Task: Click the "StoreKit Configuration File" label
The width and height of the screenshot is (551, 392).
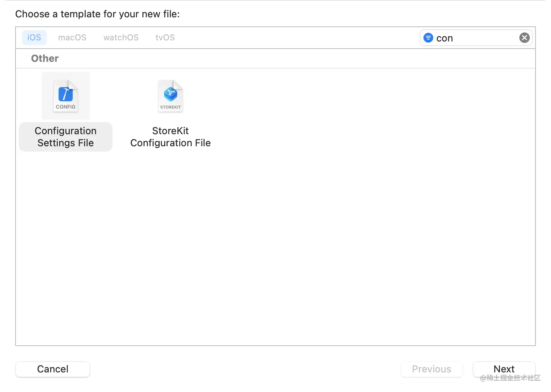Action: (171, 137)
